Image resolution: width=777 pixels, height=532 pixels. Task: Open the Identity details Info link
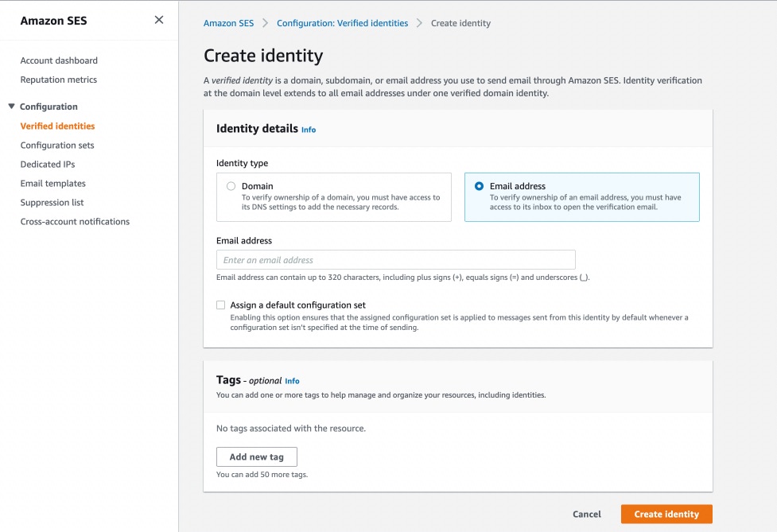click(x=308, y=130)
